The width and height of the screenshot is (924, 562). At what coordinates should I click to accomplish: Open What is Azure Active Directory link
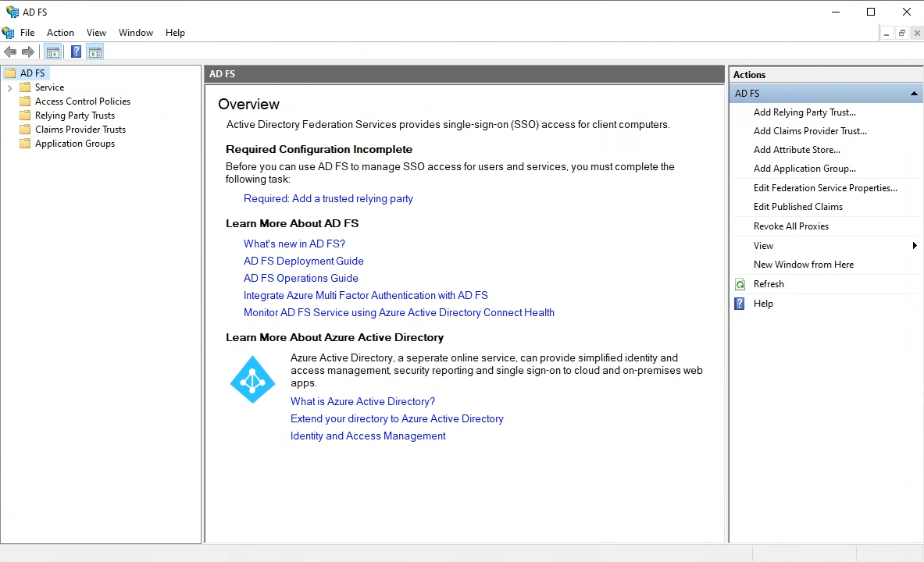(x=362, y=402)
